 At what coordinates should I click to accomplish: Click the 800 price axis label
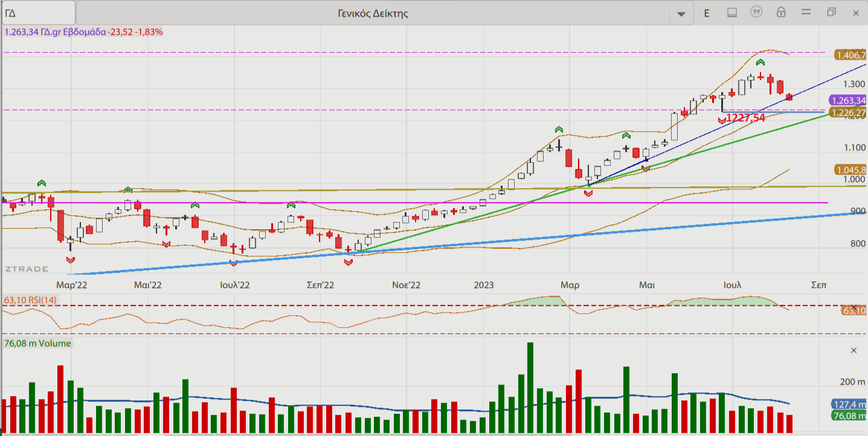point(858,244)
